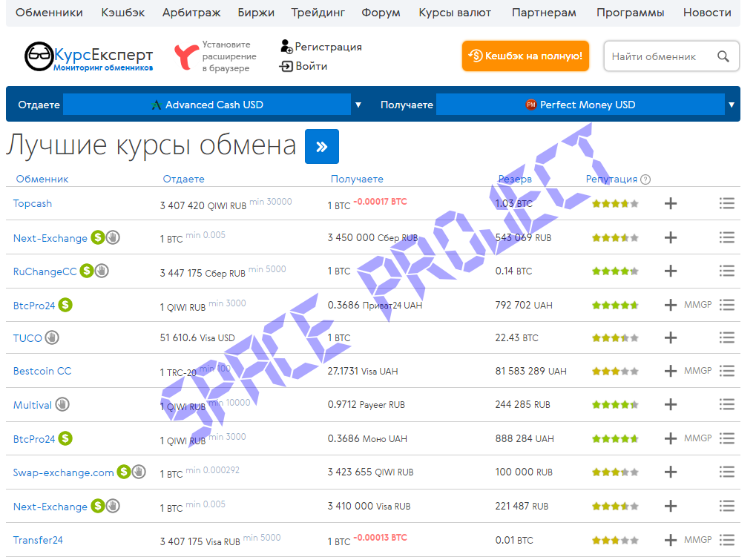Viewport: 756px width, 557px height.
Task: Sort by Отдаете column header
Action: (x=184, y=179)
